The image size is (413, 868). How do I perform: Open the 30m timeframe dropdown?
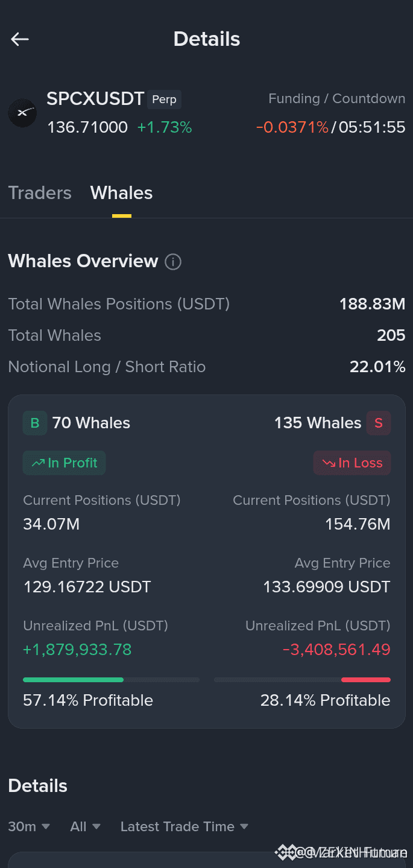29,826
